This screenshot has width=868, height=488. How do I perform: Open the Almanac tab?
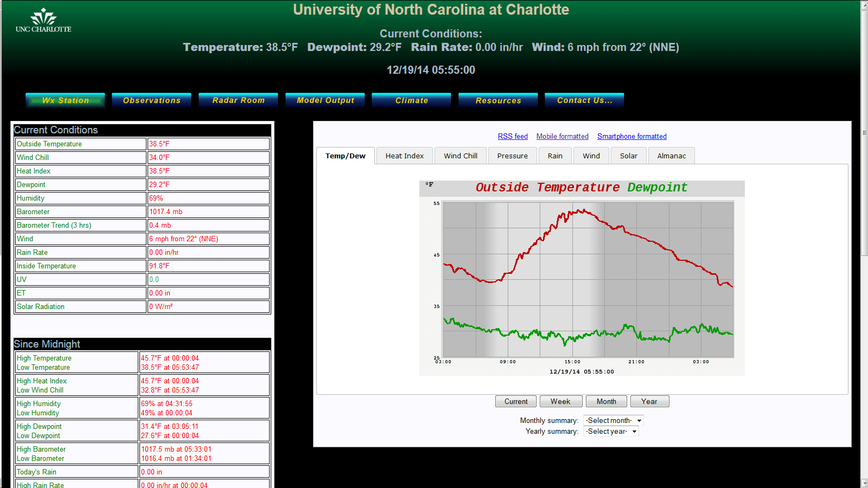point(671,156)
